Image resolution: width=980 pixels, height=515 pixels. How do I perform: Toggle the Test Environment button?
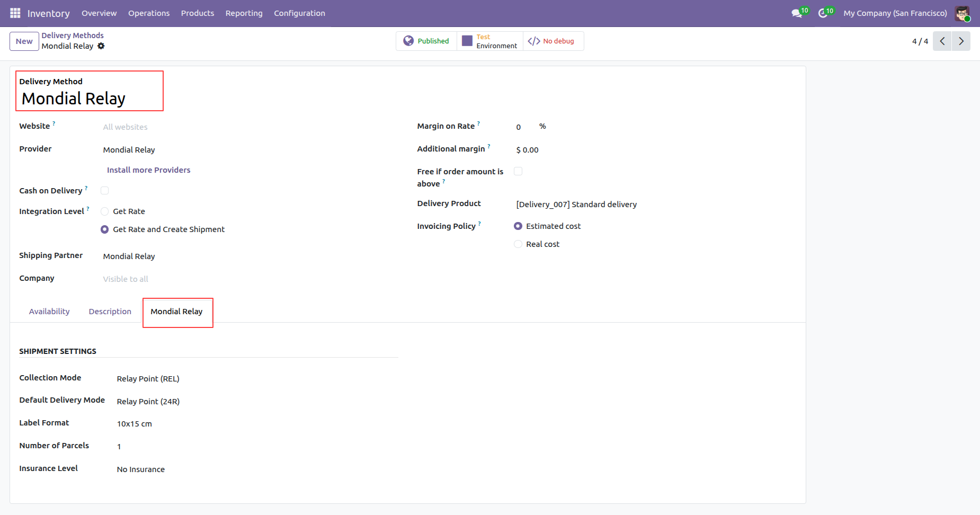click(x=490, y=41)
